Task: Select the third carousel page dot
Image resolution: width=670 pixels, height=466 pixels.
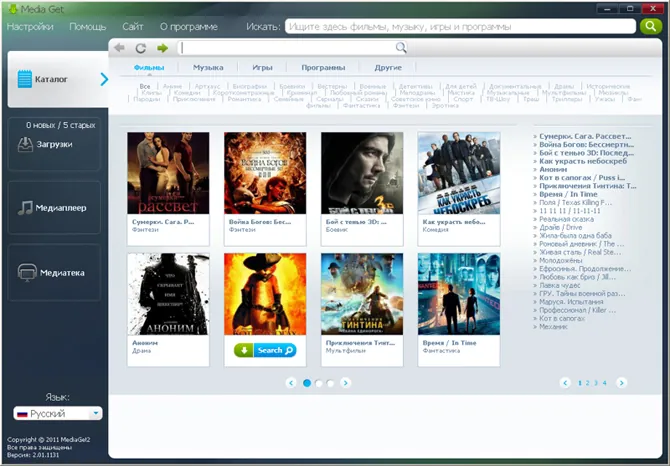Action: click(x=330, y=383)
